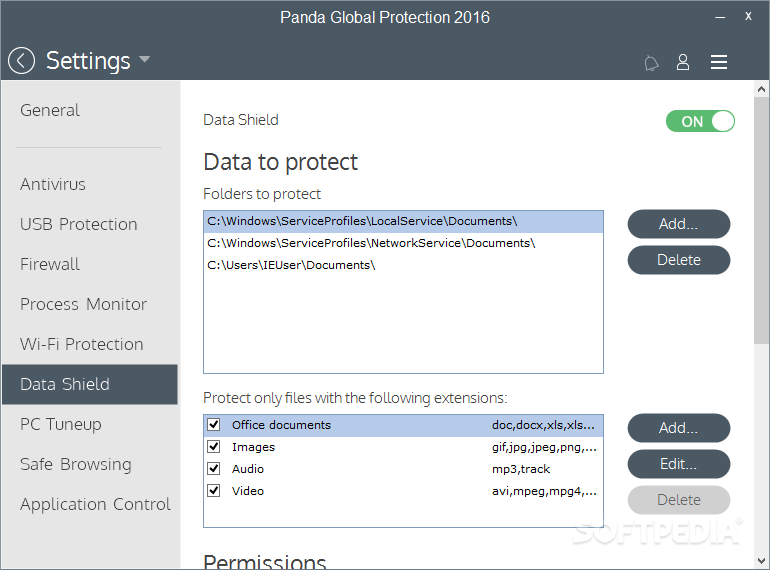The image size is (770, 570).
Task: Open USB Protection settings
Action: (79, 224)
